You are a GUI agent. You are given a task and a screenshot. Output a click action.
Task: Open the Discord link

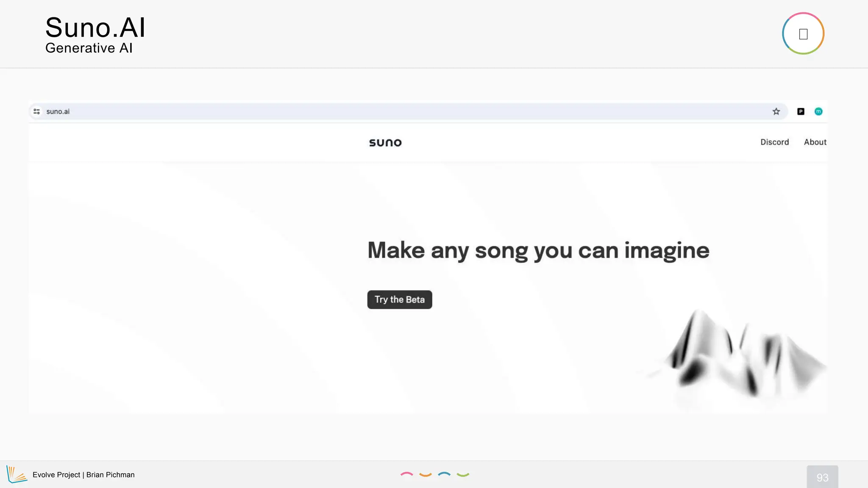coord(774,142)
